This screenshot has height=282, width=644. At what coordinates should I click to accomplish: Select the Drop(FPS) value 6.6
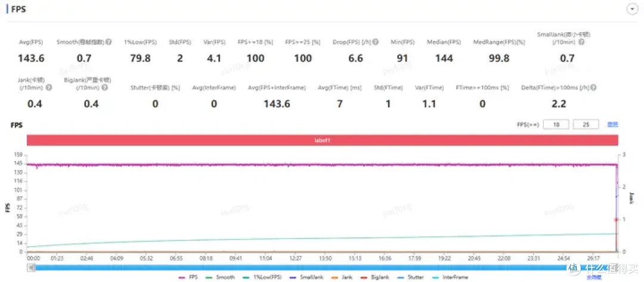[x=355, y=58]
